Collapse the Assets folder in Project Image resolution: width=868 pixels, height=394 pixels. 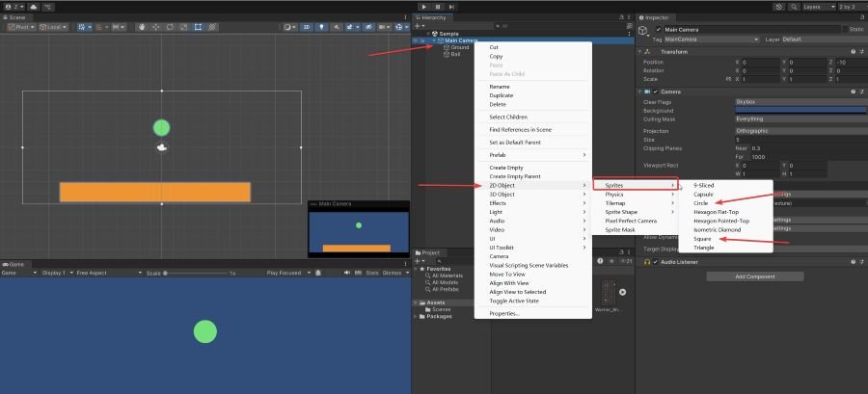click(416, 302)
